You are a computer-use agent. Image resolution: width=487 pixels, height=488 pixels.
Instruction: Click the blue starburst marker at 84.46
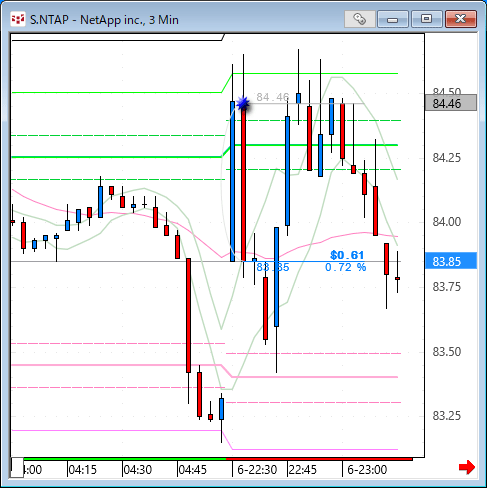(243, 104)
